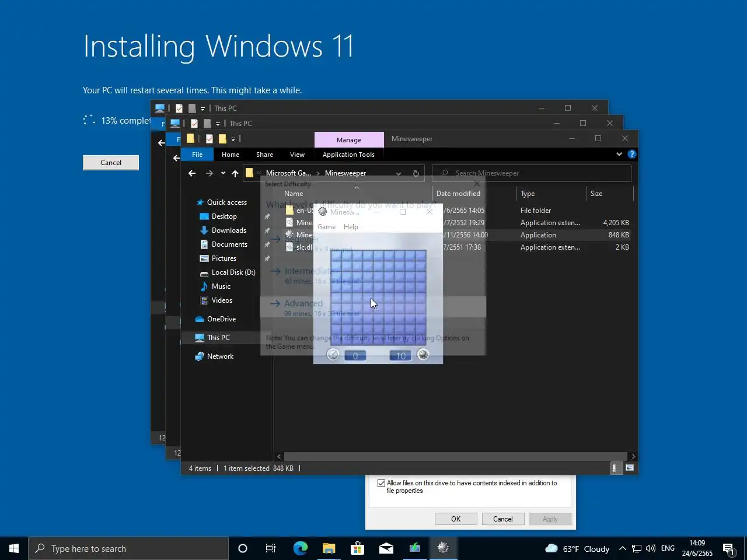Launch Microsoft Edge from the taskbar
The image size is (747, 560).
click(x=300, y=548)
